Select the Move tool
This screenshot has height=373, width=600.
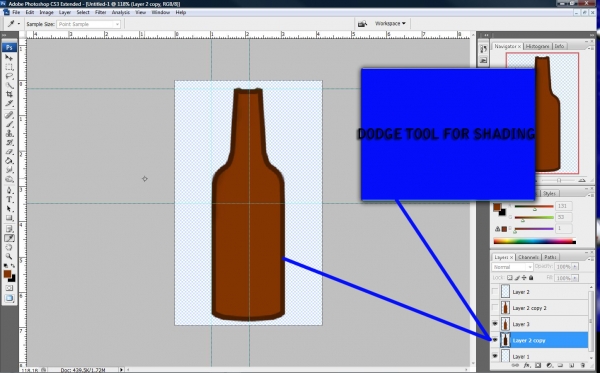point(9,58)
